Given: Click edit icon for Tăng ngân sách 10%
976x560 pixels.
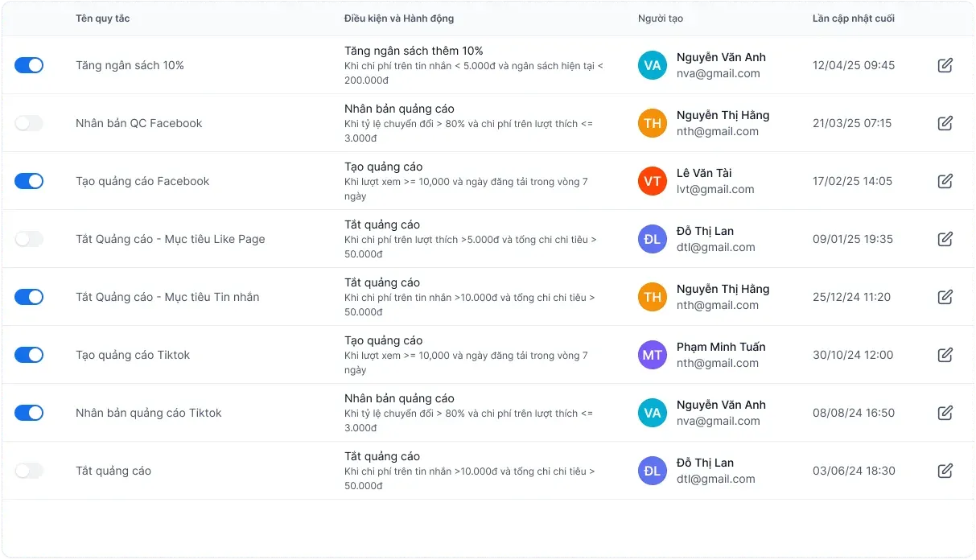Looking at the screenshot, I should 945,65.
